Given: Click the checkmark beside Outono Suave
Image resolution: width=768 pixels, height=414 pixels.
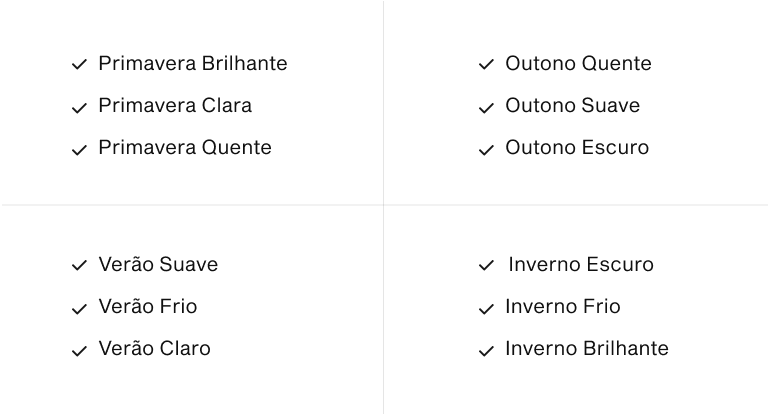Looking at the screenshot, I should 486,108.
